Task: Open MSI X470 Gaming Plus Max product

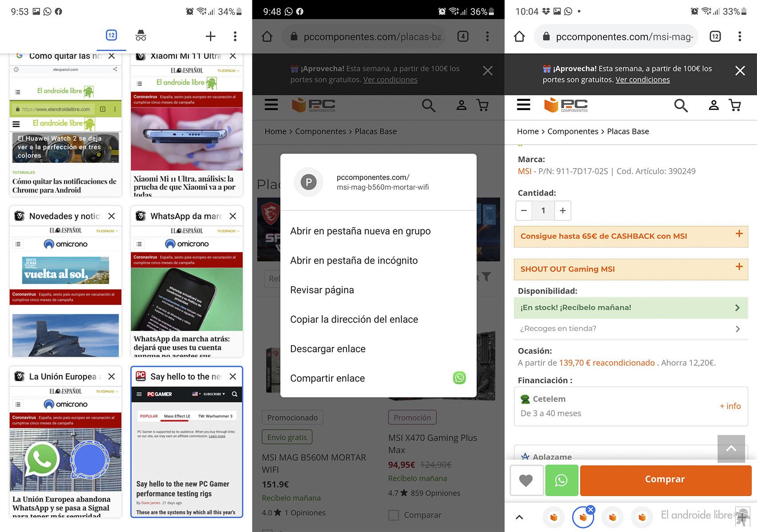Action: tap(433, 444)
